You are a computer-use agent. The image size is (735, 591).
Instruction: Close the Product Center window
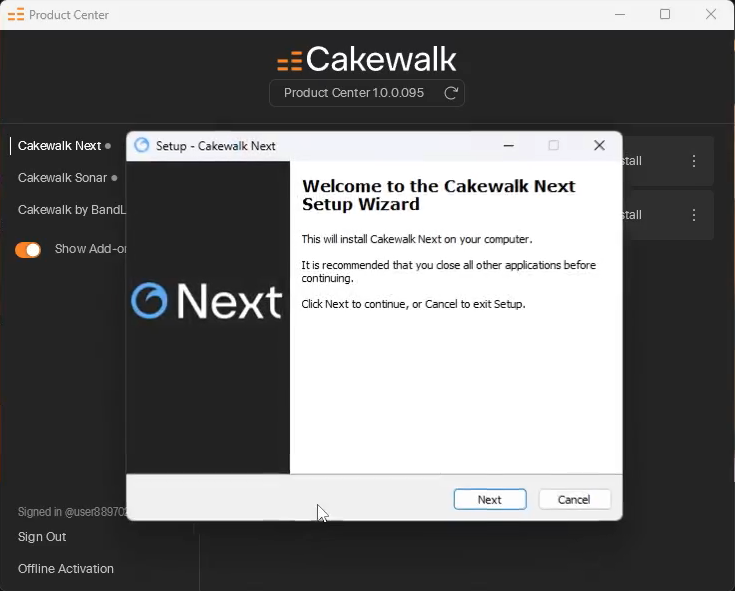(x=711, y=15)
